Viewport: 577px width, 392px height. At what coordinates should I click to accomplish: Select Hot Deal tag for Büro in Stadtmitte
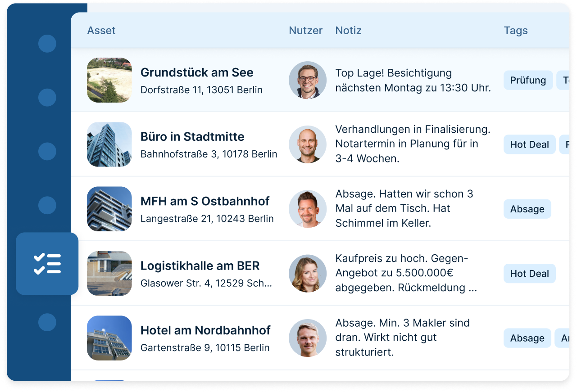click(x=529, y=144)
